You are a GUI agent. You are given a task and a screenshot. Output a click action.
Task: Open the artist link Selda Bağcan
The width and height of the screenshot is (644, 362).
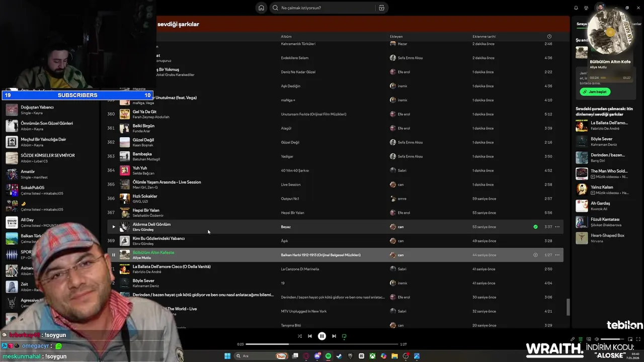click(143, 173)
